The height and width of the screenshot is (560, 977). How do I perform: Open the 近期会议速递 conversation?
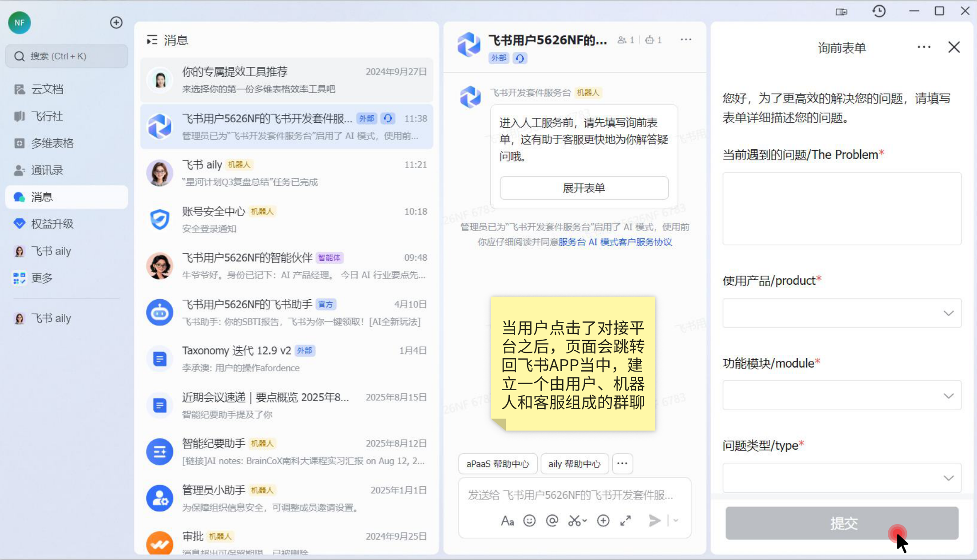coord(287,405)
